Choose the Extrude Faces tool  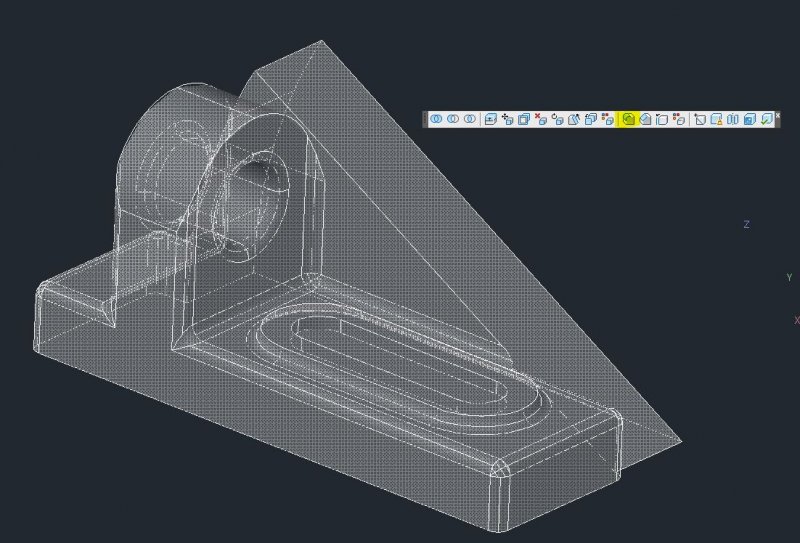(490, 119)
